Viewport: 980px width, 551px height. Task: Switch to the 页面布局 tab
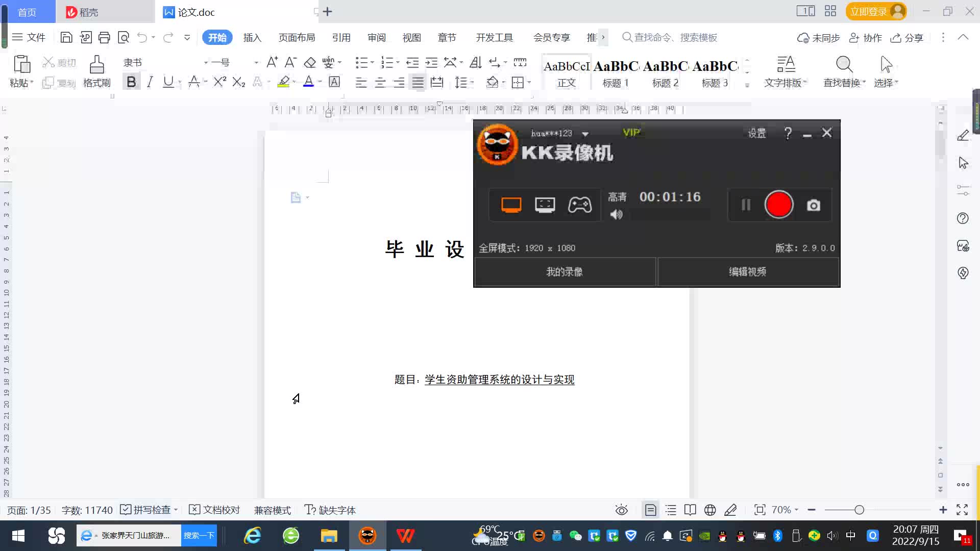[x=297, y=37]
